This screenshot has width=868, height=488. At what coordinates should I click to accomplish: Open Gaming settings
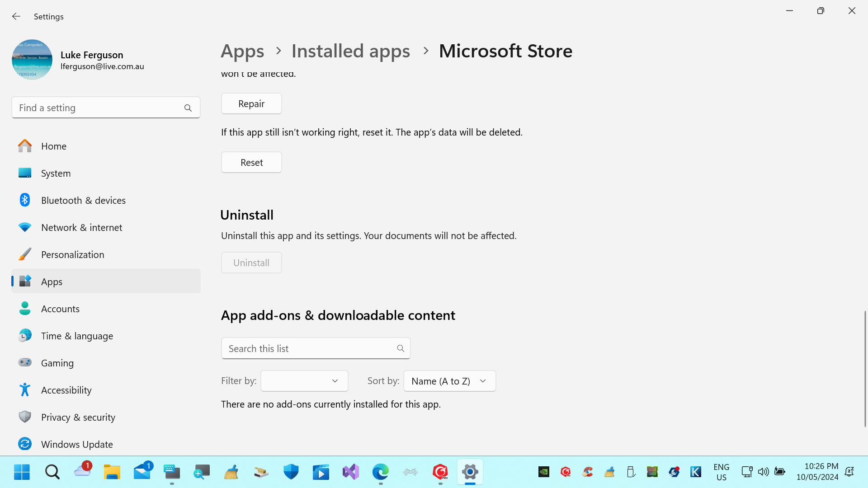[x=106, y=363]
